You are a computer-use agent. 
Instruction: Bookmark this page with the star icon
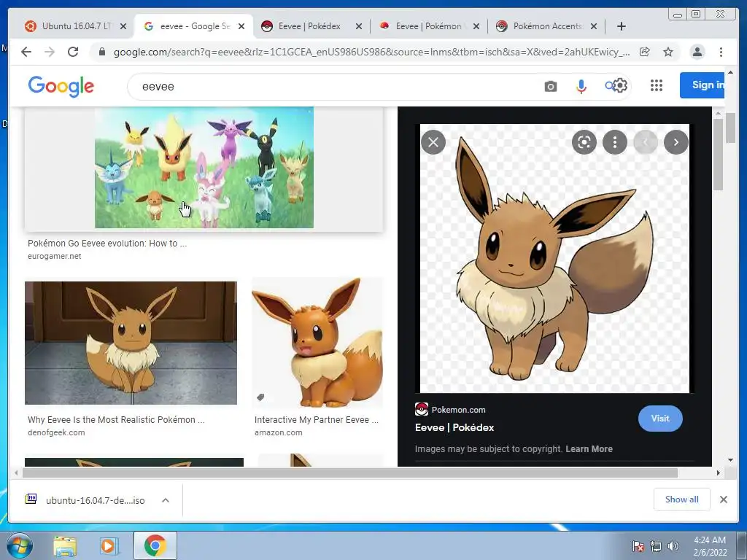tap(668, 52)
